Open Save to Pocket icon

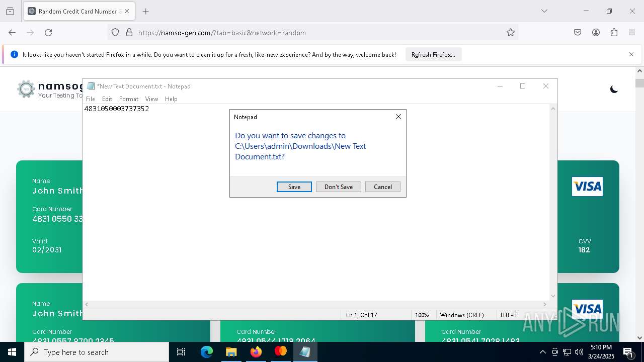coord(578,33)
